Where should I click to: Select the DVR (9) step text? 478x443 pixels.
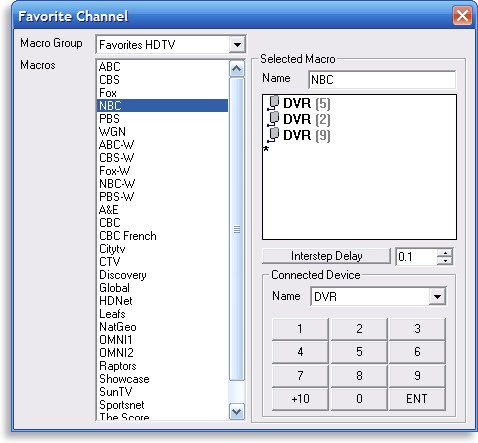click(307, 135)
